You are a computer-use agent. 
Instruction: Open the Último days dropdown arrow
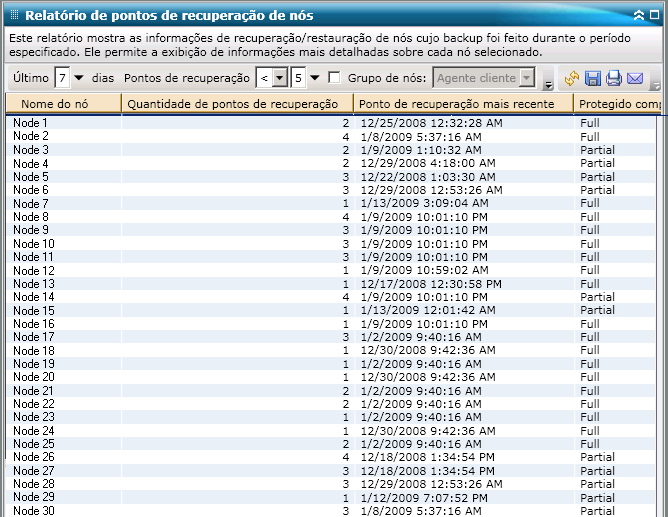[x=78, y=78]
